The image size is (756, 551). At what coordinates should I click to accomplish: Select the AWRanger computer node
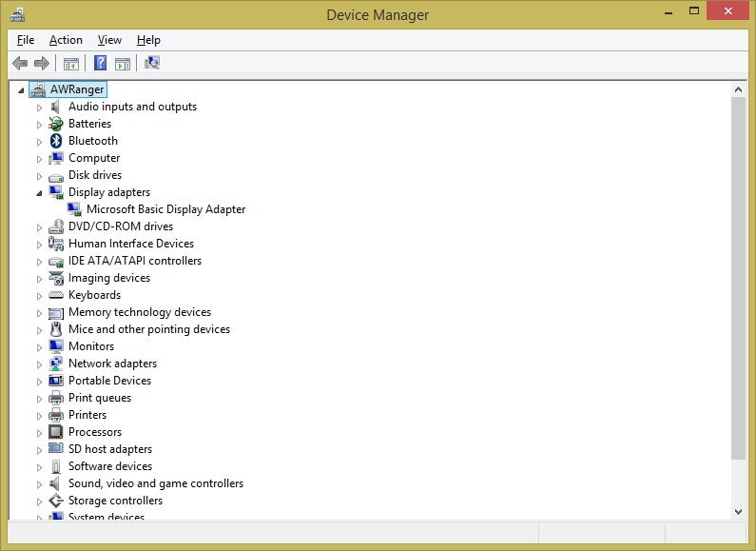pos(77,89)
